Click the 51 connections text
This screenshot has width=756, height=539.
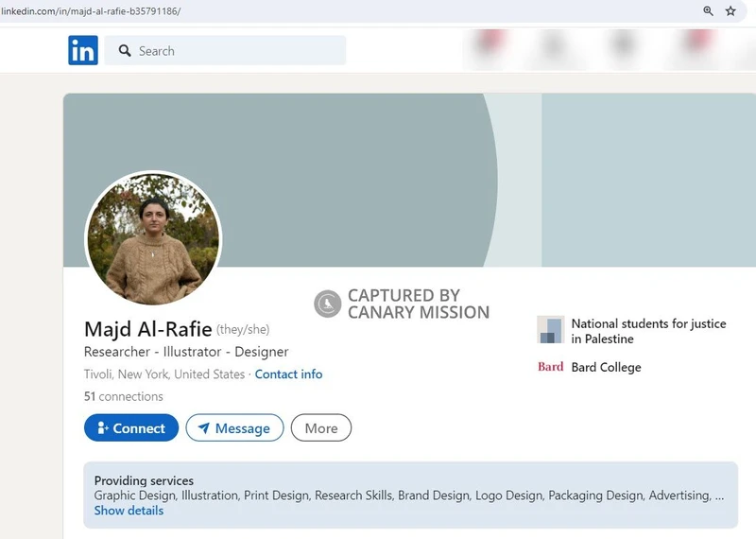[124, 396]
